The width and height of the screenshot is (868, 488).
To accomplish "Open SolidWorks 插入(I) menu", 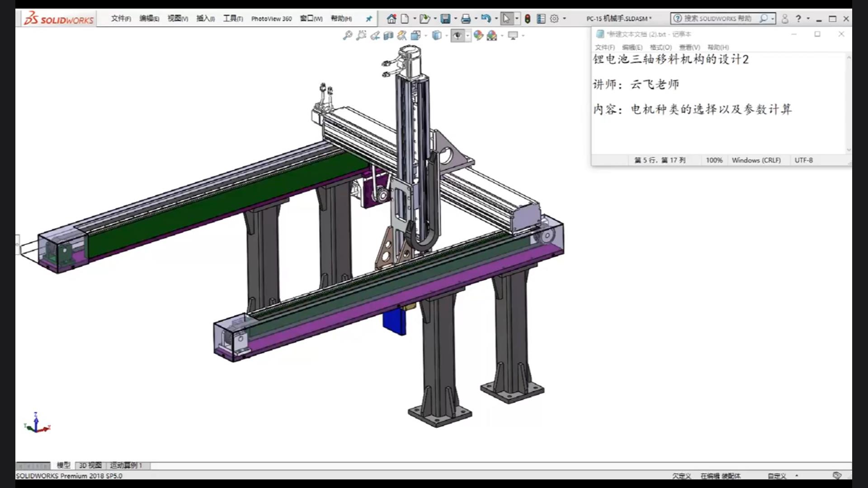I will (206, 19).
